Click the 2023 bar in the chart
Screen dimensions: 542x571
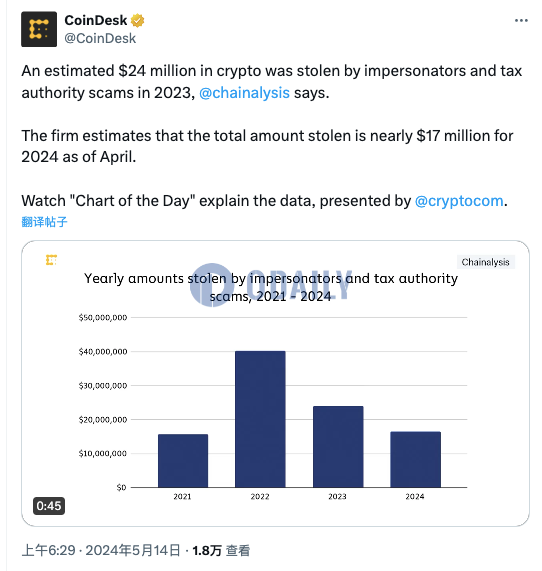pyautogui.click(x=338, y=447)
